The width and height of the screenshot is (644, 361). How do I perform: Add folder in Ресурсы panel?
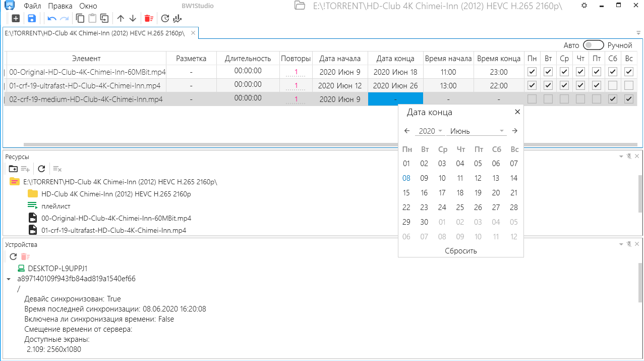point(14,169)
